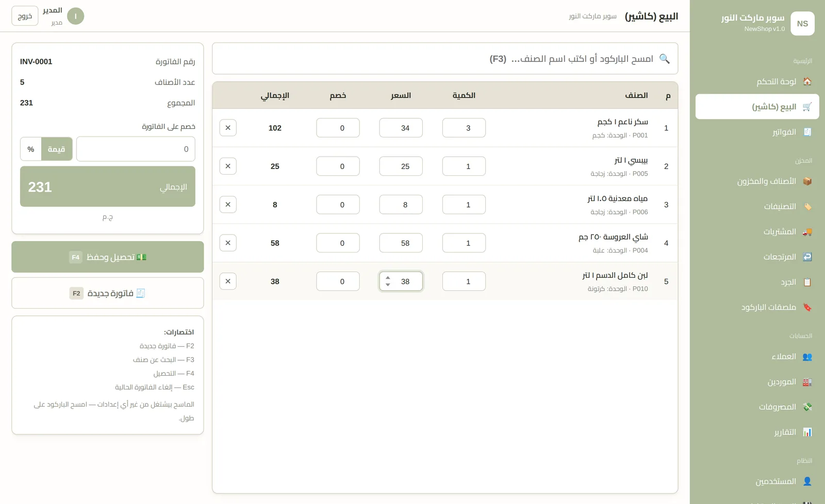
Task: Remove row مياه معدنية ١.٥ لتر
Action: (x=228, y=205)
